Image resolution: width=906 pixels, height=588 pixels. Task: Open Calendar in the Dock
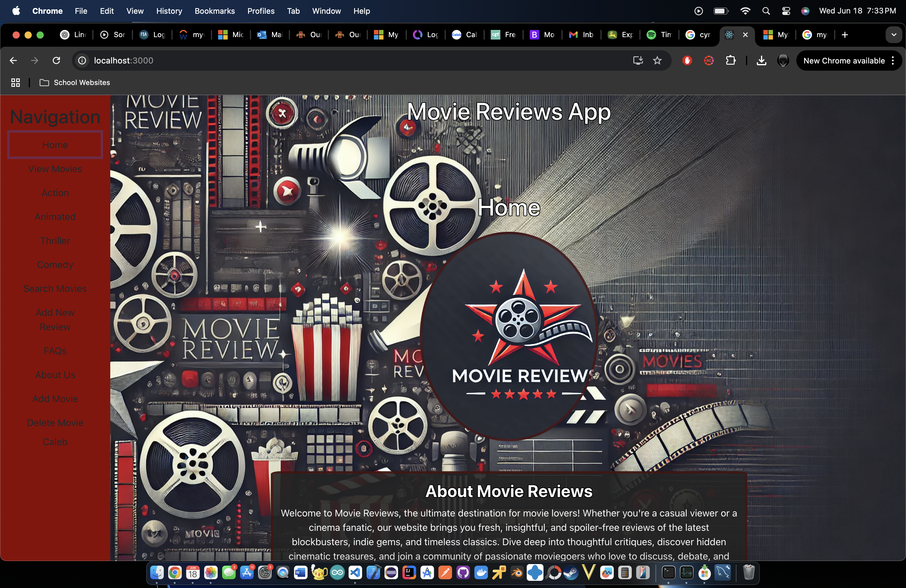[193, 572]
